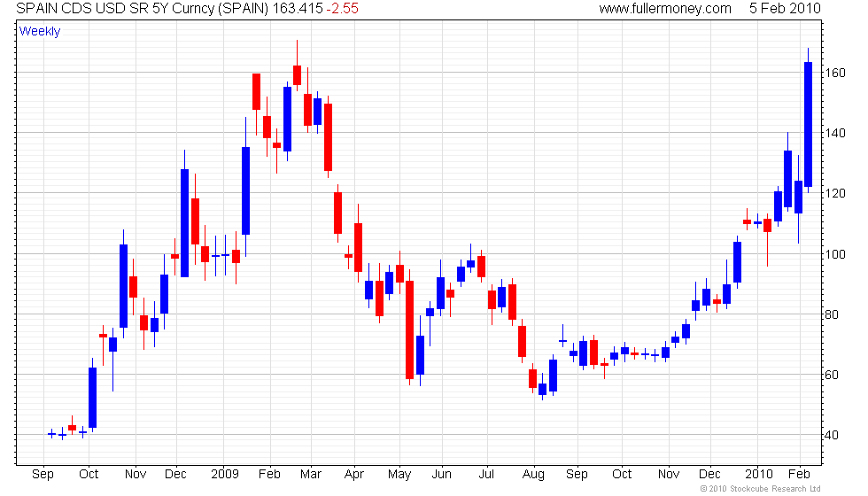The height and width of the screenshot is (496, 868).
Task: Click the date '5 Feb 2010'
Action: 785,8
